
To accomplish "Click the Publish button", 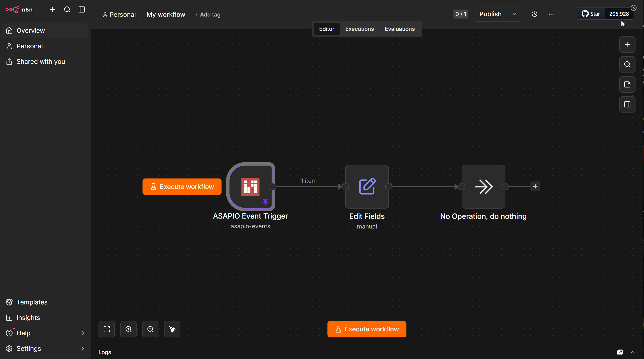I will pyautogui.click(x=490, y=14).
